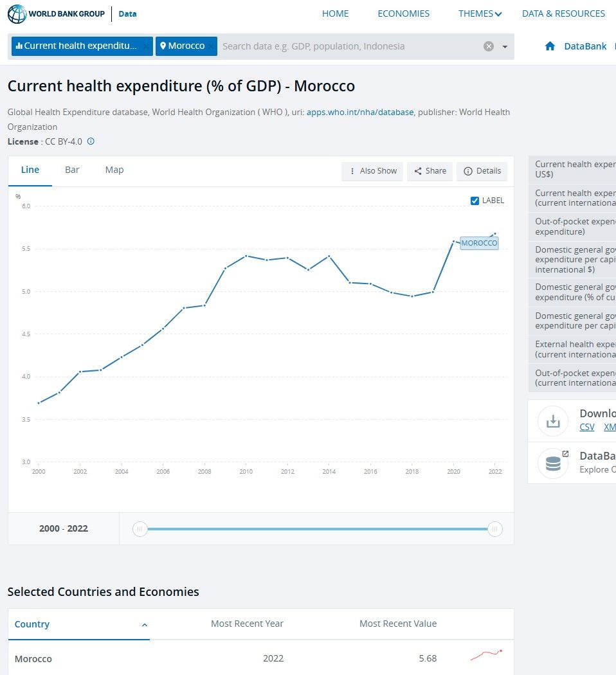This screenshot has height=675, width=616.
Task: Click the license info icon
Action: (x=91, y=141)
